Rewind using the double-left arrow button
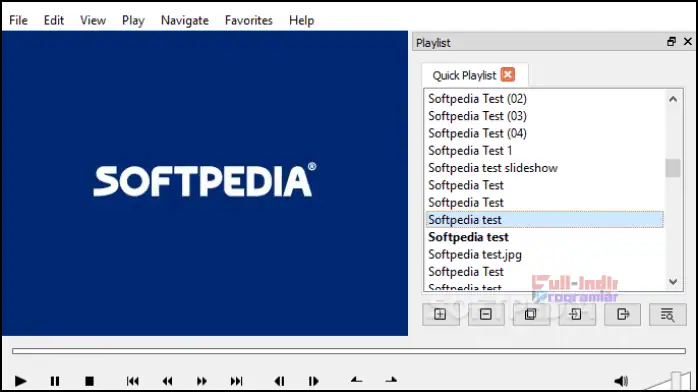Screen dimensions: 698x392 pos(167,381)
